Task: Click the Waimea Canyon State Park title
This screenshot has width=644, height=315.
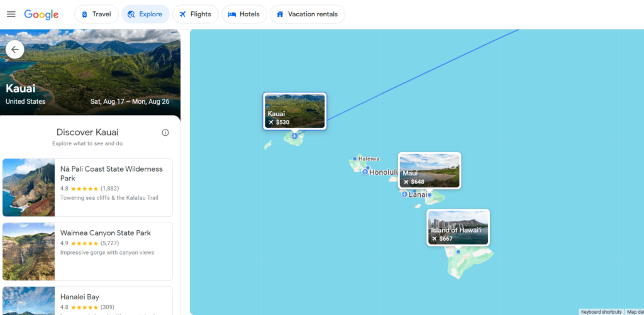Action: pos(106,233)
